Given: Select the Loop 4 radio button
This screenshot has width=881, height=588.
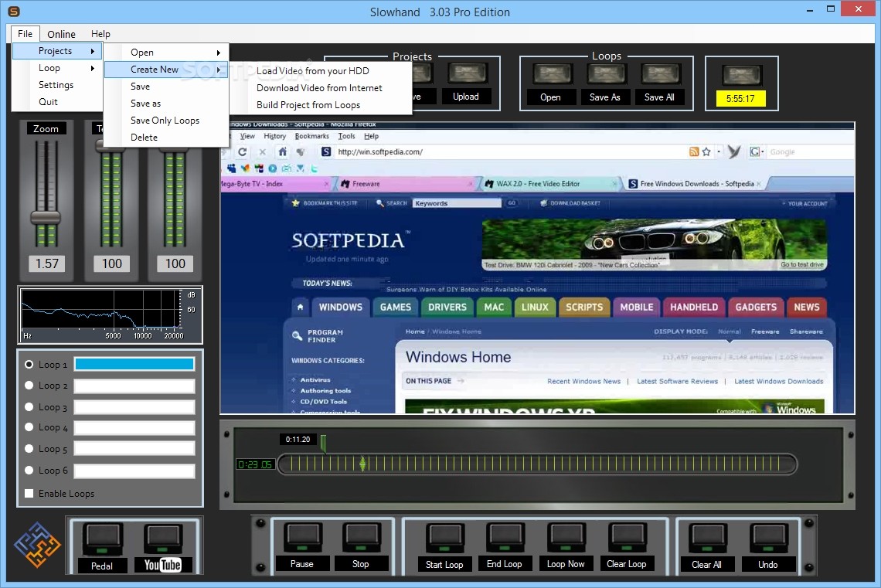Looking at the screenshot, I should [29, 427].
